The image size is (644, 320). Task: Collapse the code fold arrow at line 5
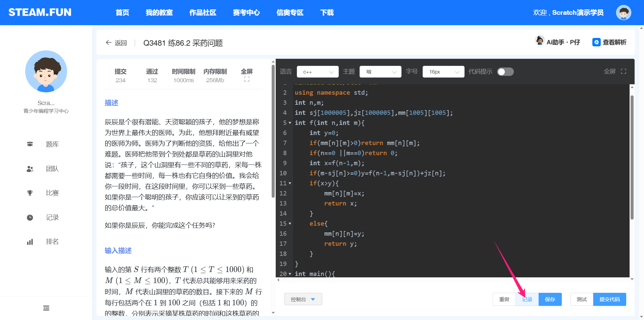[x=290, y=123]
